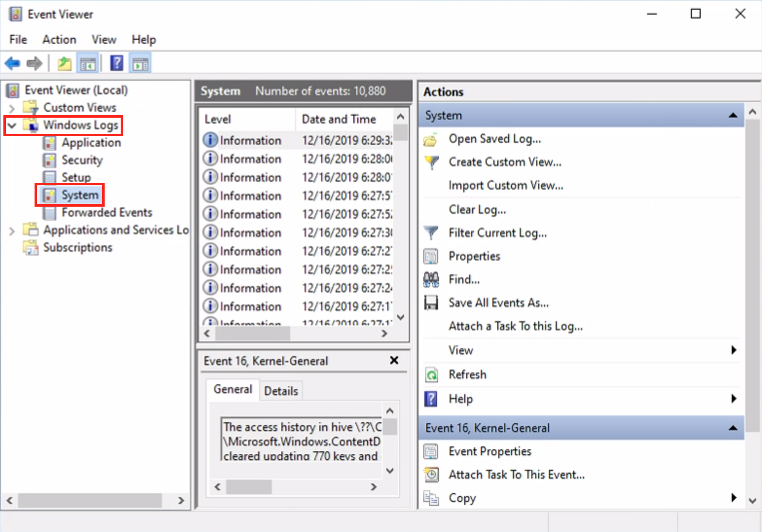Open the Action menu

click(x=59, y=39)
